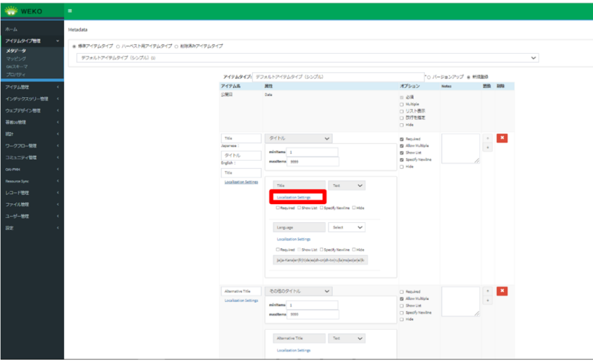Move Alternative Title row down with arrow
Screen dimensions: 593x364
pyautogui.click(x=487, y=300)
